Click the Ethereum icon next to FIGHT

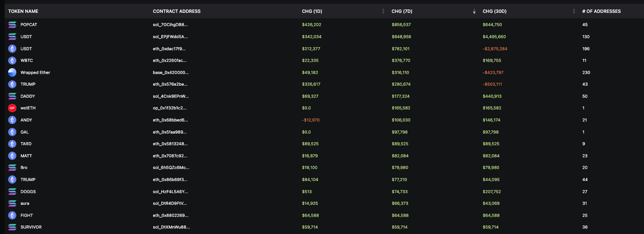tap(12, 215)
